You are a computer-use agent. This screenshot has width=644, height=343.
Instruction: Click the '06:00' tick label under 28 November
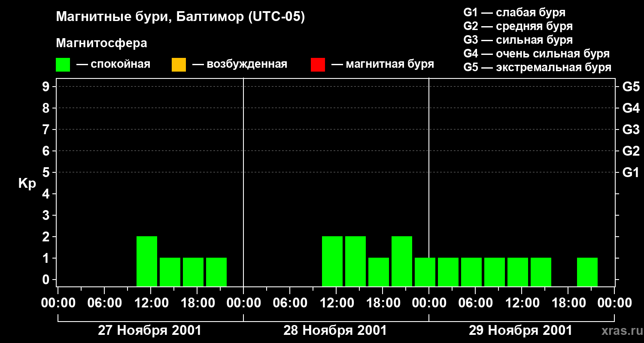290,303
